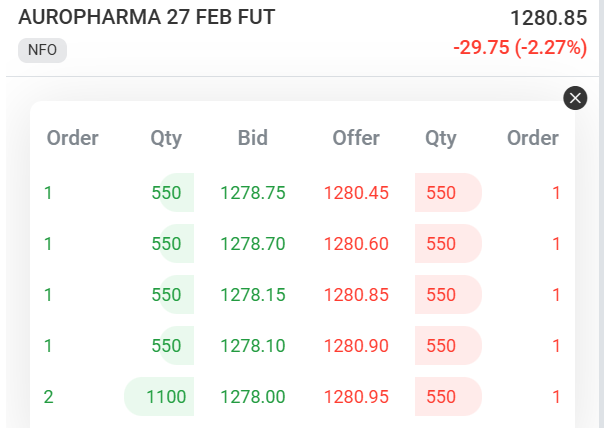
Task: Select best bid price 1278.75
Action: 253,193
